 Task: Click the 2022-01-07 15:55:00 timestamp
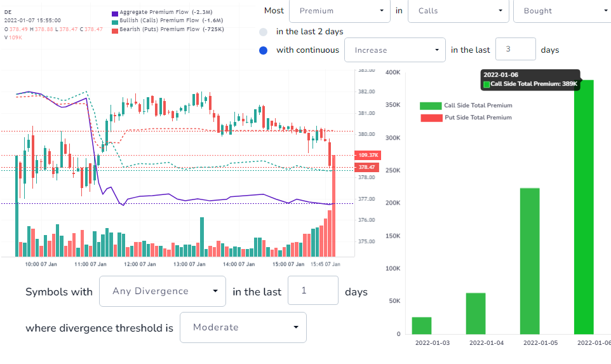[x=32, y=20]
